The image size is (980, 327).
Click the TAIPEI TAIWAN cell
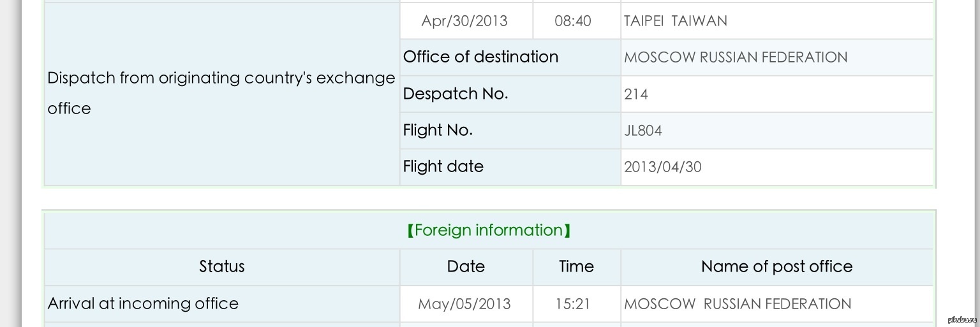click(675, 21)
